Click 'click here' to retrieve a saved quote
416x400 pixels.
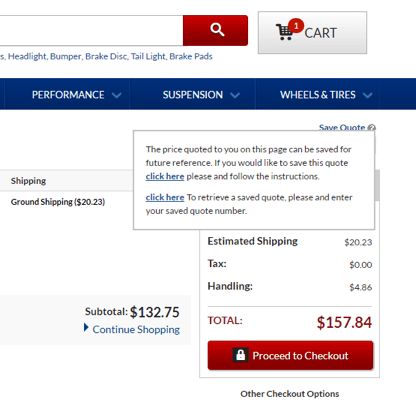point(165,197)
